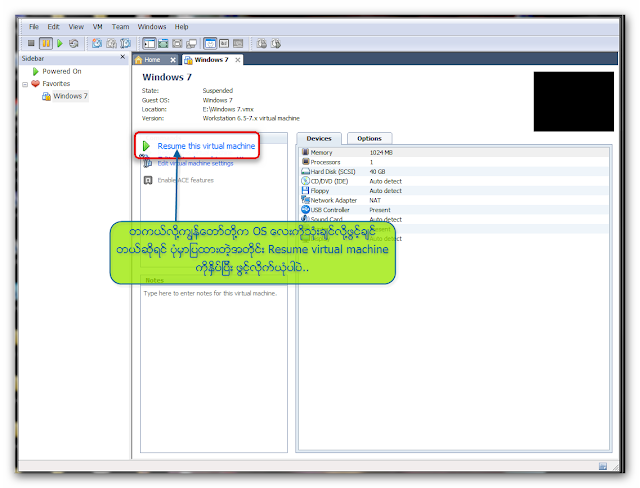
Task: Close the Windows 7 tab
Action: [x=238, y=60]
